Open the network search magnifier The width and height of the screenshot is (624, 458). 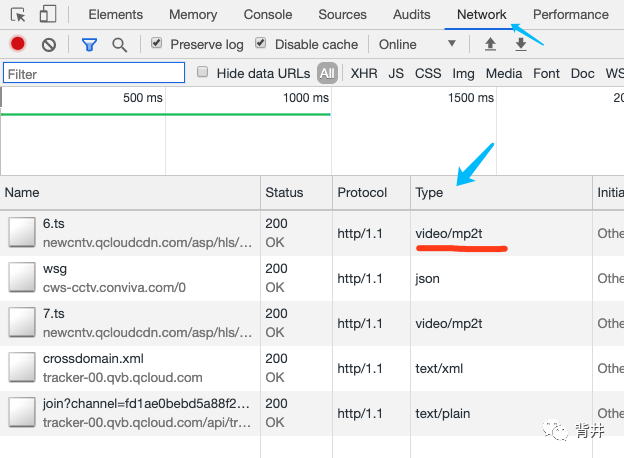click(x=119, y=45)
